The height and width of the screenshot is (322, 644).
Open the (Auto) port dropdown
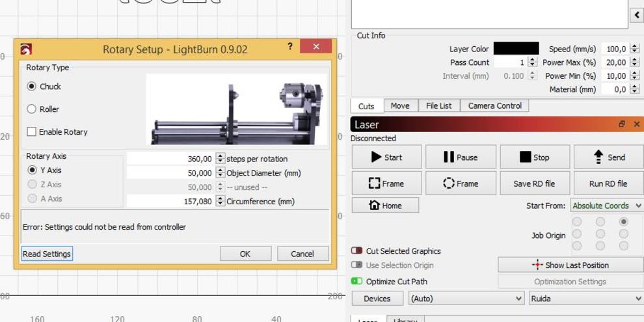pos(466,299)
